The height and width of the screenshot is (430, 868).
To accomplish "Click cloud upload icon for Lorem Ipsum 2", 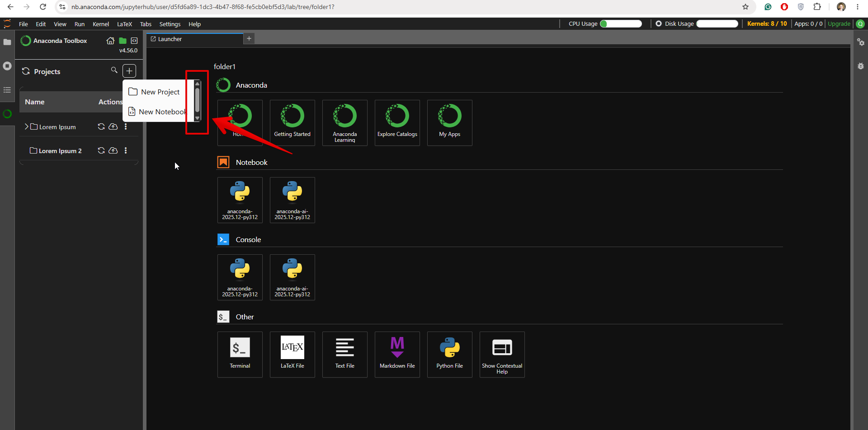I will [x=113, y=150].
